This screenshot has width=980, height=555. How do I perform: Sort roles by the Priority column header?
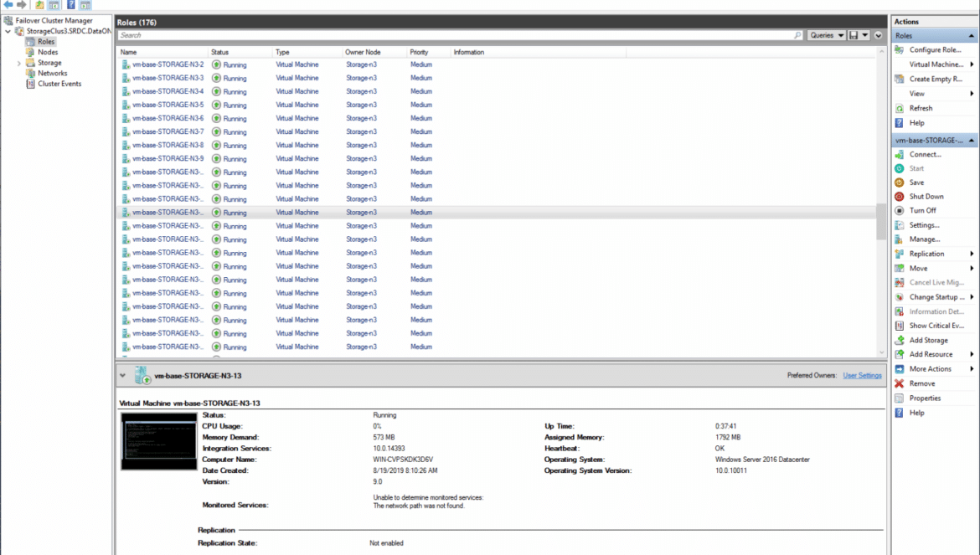(x=429, y=53)
